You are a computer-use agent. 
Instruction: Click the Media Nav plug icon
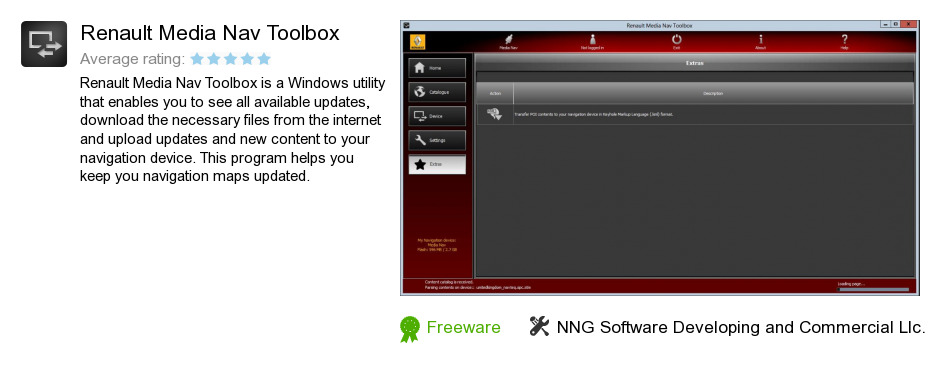[x=508, y=39]
